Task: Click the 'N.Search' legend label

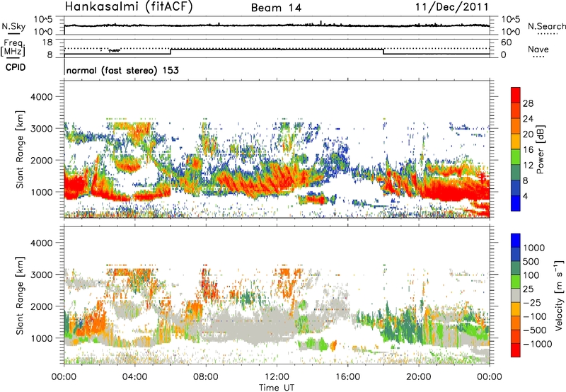Action: (x=546, y=26)
